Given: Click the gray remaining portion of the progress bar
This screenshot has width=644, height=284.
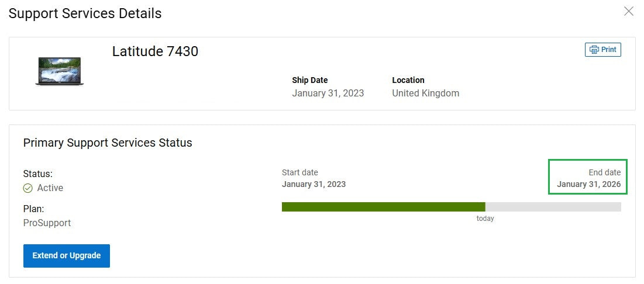Looking at the screenshot, I should (553, 207).
